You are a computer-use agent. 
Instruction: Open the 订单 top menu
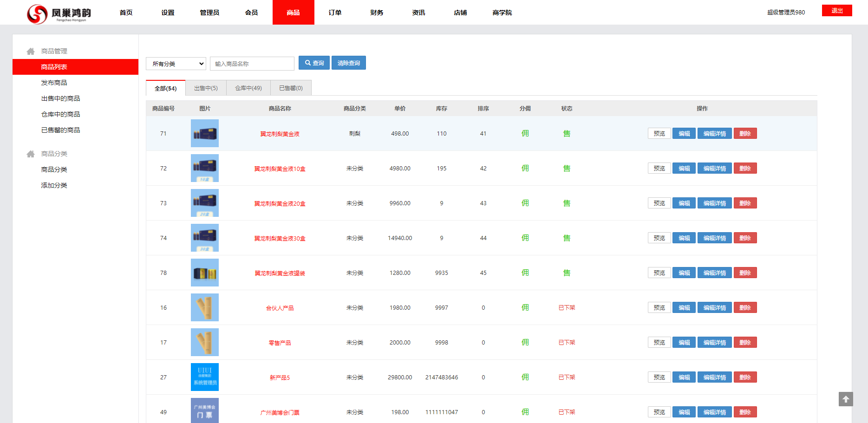tap(335, 13)
